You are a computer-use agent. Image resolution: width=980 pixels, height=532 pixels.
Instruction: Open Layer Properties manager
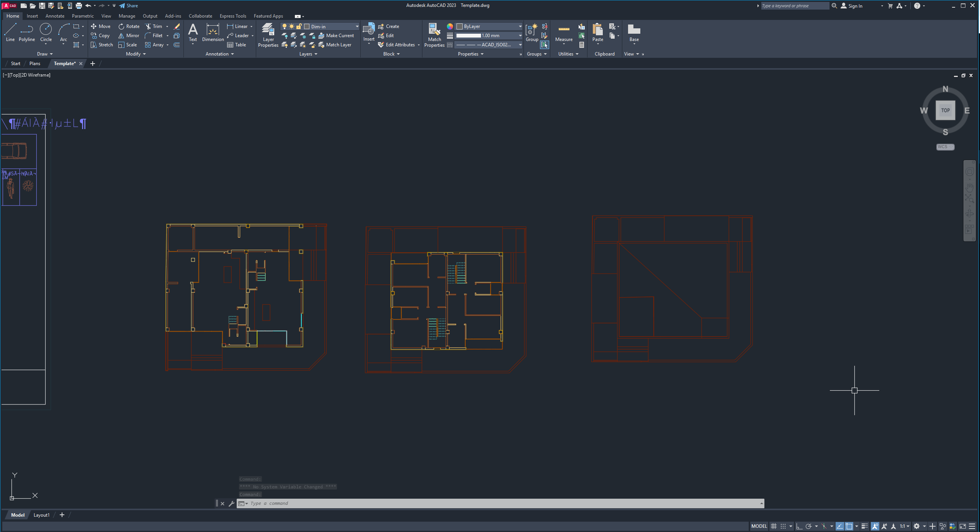268,35
